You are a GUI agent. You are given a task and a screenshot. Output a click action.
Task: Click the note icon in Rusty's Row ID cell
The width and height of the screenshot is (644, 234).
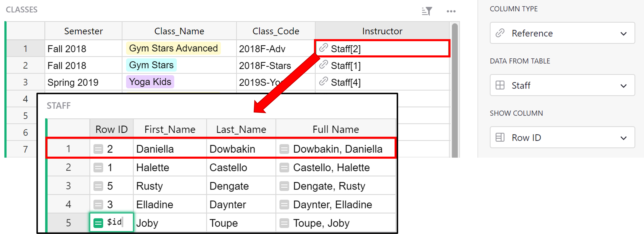coord(98,186)
